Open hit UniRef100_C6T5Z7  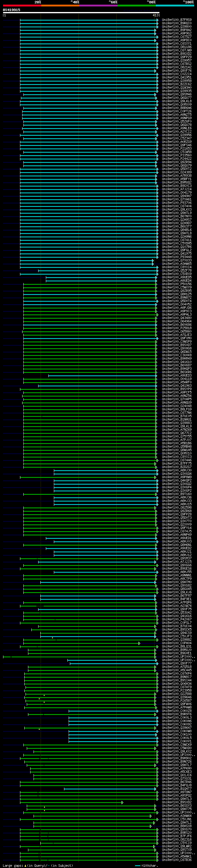pos(177,37)
